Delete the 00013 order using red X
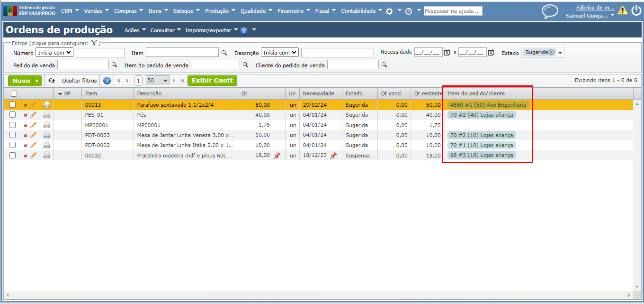The width and height of the screenshot is (644, 304). [x=26, y=105]
